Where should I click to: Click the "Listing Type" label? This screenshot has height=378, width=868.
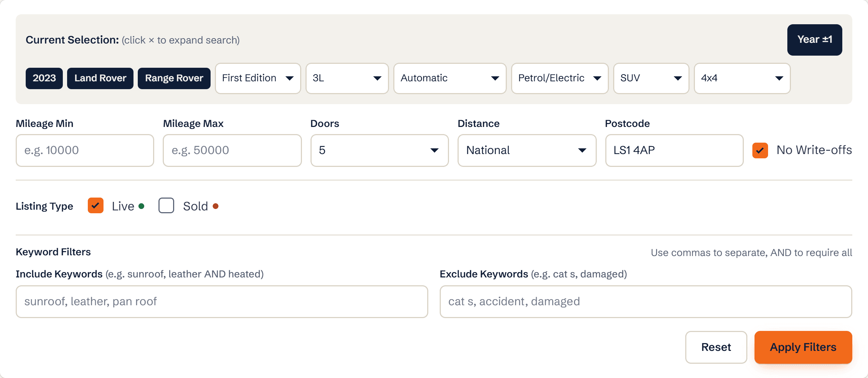[45, 206]
